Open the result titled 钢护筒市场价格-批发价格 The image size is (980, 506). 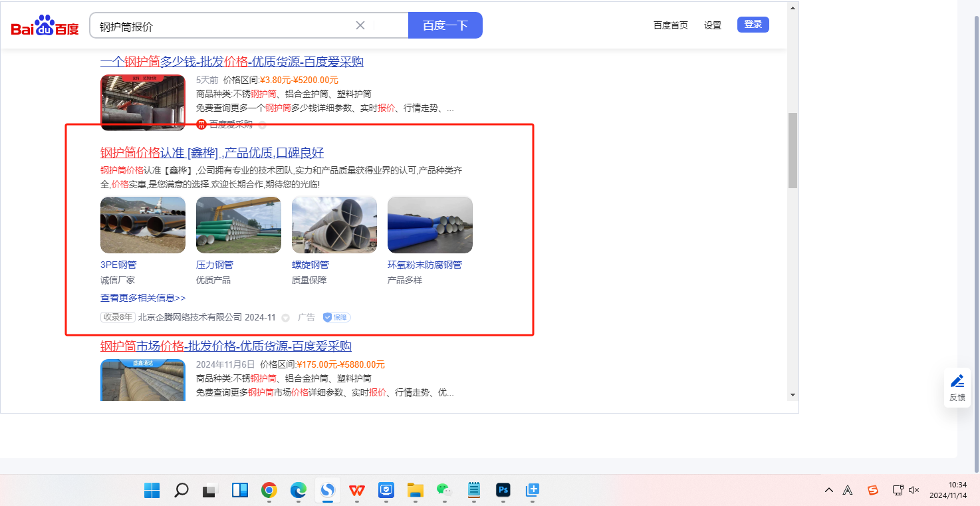click(x=226, y=346)
